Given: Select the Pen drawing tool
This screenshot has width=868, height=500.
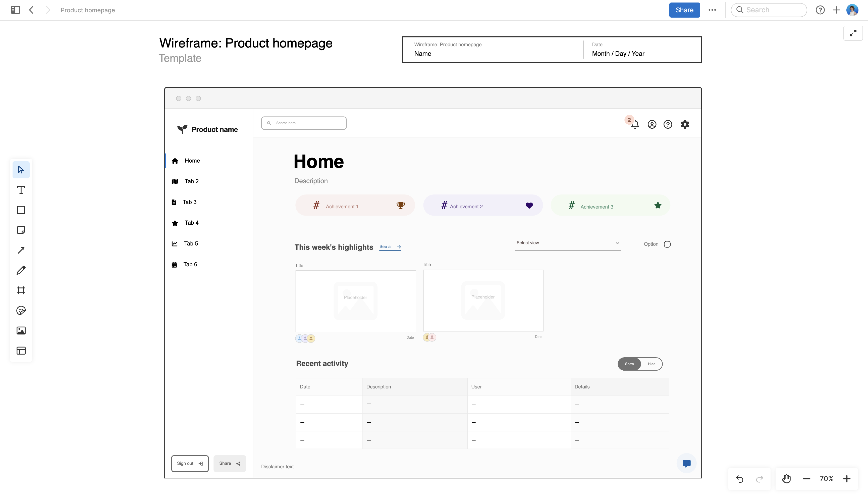Looking at the screenshot, I should 21,270.
